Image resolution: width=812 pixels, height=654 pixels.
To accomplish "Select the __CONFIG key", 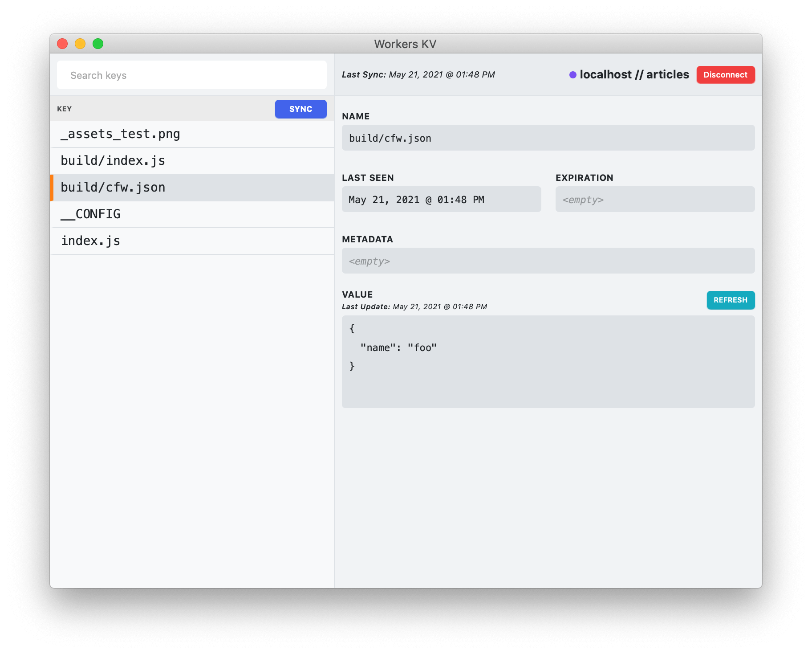I will pos(192,214).
